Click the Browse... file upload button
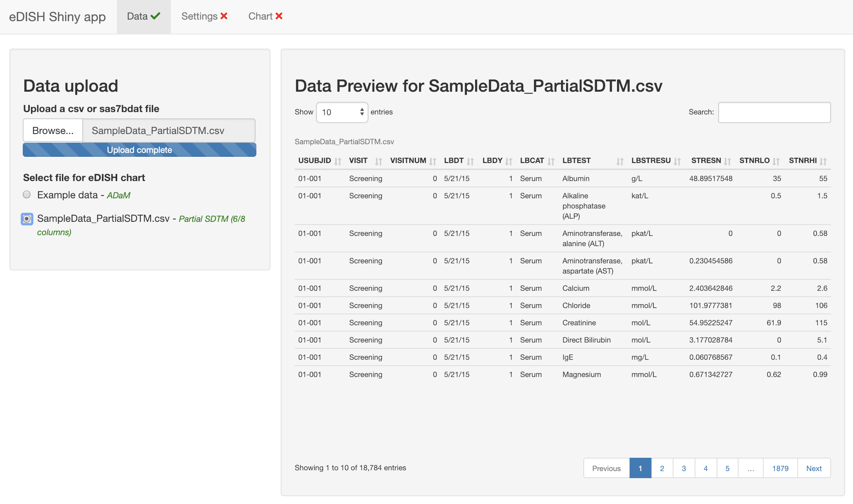853x504 pixels. [x=53, y=131]
